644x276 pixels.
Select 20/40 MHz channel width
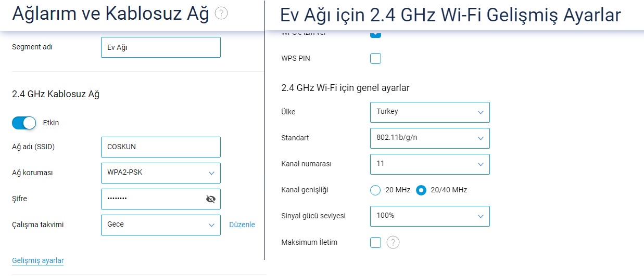[x=421, y=190]
